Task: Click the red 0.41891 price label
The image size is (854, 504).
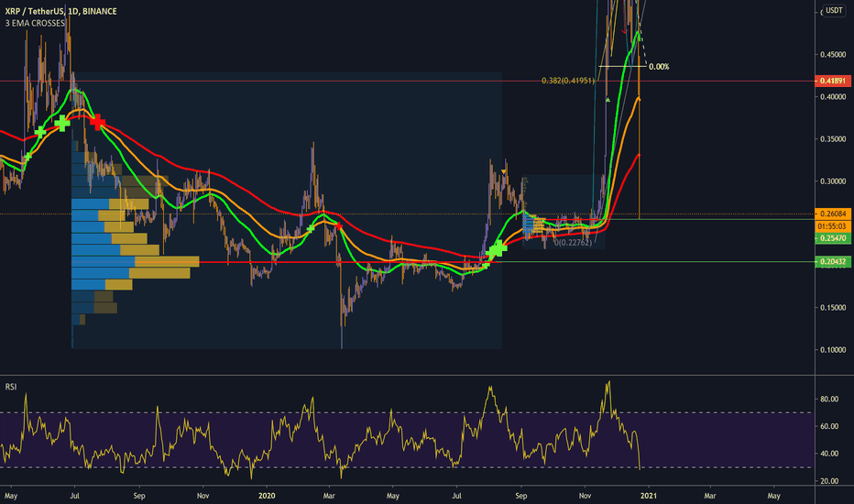Action: point(833,81)
